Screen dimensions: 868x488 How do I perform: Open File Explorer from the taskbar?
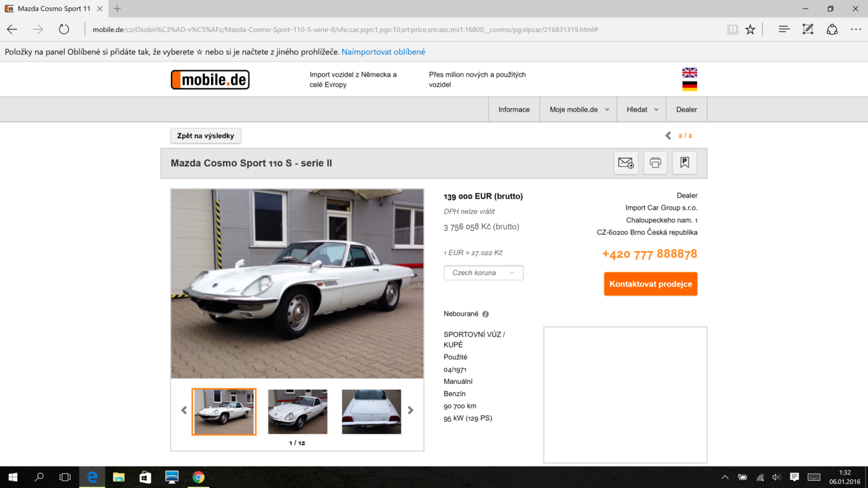[x=119, y=477]
